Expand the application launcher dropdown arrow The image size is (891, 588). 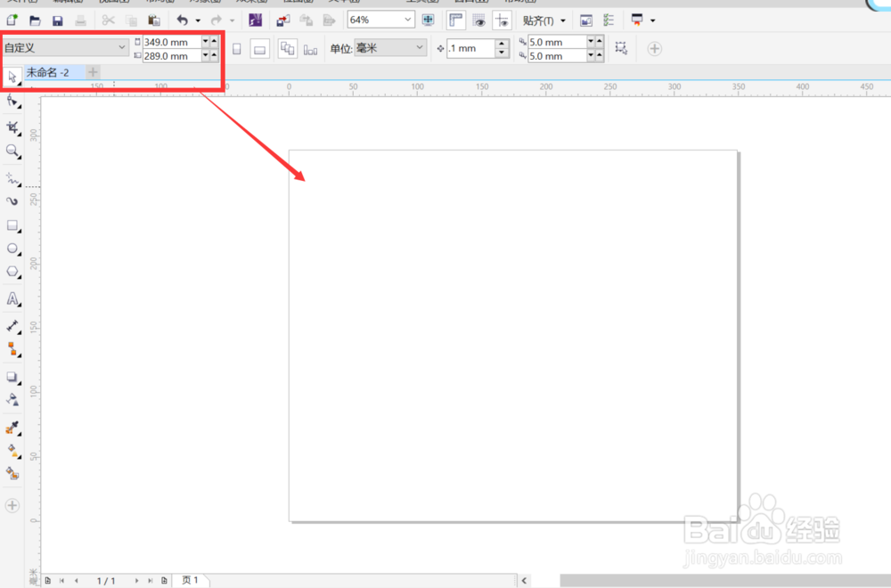pyautogui.click(x=653, y=21)
